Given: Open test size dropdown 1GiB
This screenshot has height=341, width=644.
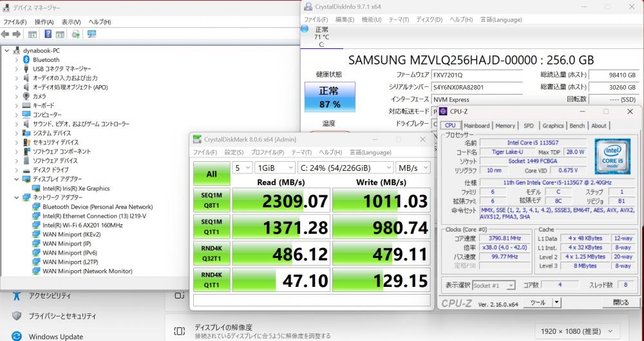Looking at the screenshot, I should 275,168.
